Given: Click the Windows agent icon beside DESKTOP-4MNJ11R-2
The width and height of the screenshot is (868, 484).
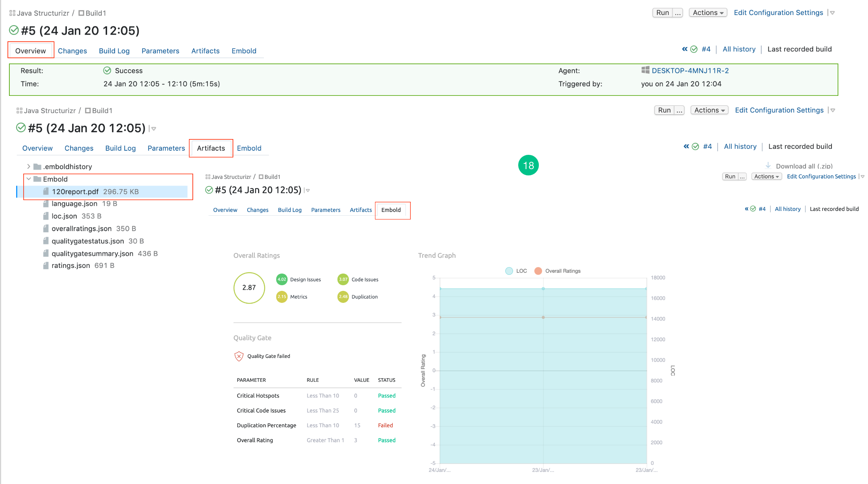Looking at the screenshot, I should pyautogui.click(x=645, y=70).
